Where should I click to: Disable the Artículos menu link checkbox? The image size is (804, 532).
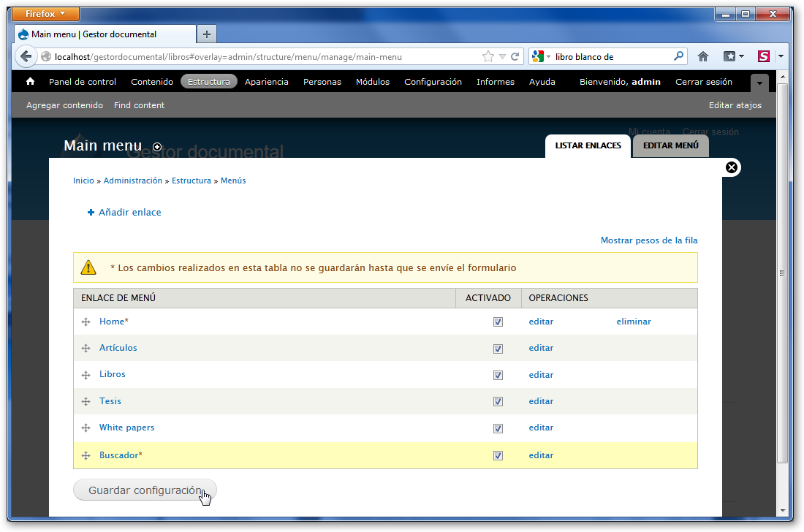coord(498,349)
